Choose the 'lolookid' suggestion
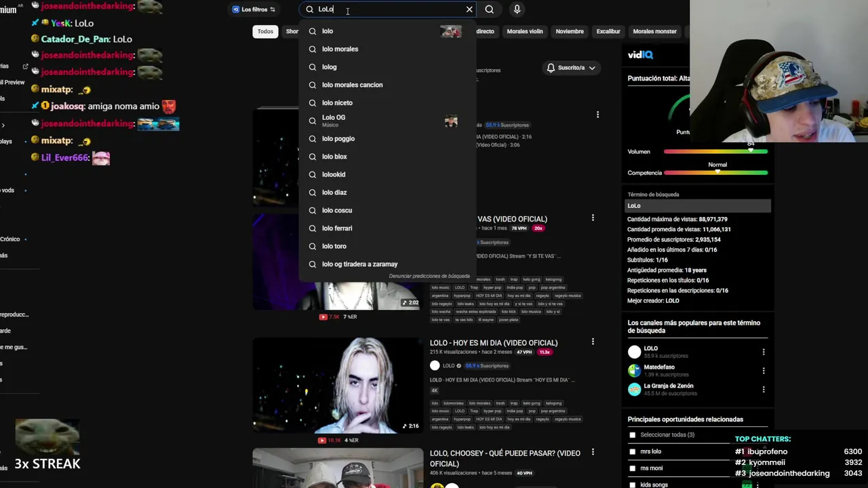Viewport: 868px width, 488px height. (x=387, y=174)
